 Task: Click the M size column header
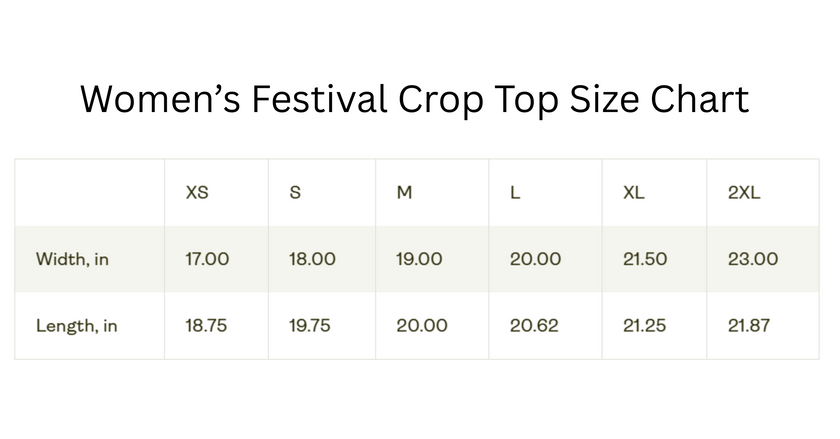pos(404,193)
